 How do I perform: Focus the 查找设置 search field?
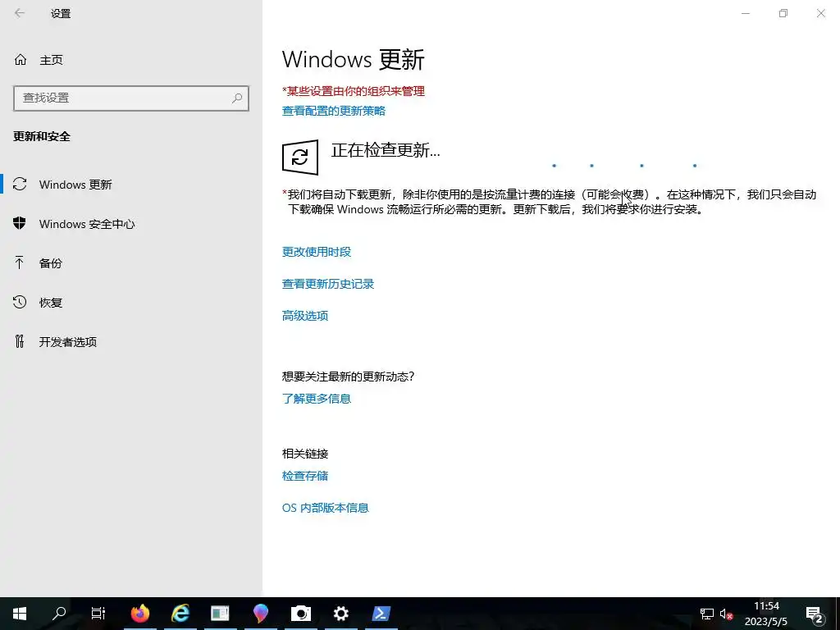[x=131, y=98]
